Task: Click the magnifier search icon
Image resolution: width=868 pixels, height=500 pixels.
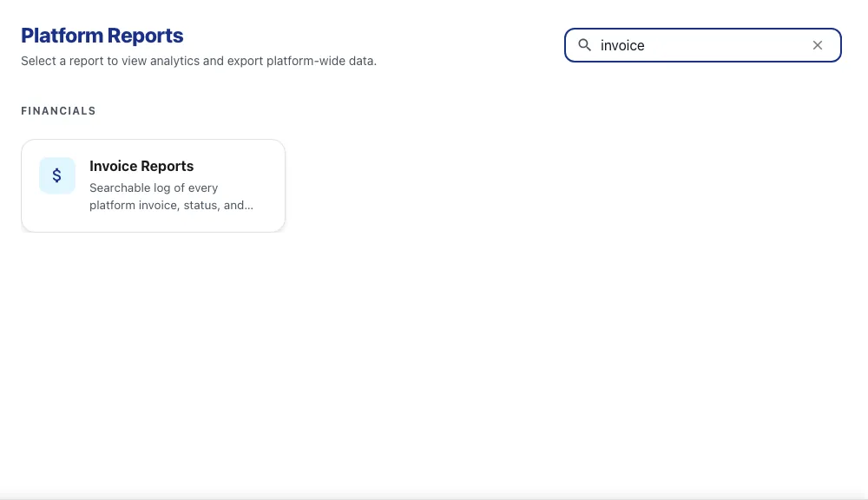Action: click(584, 45)
